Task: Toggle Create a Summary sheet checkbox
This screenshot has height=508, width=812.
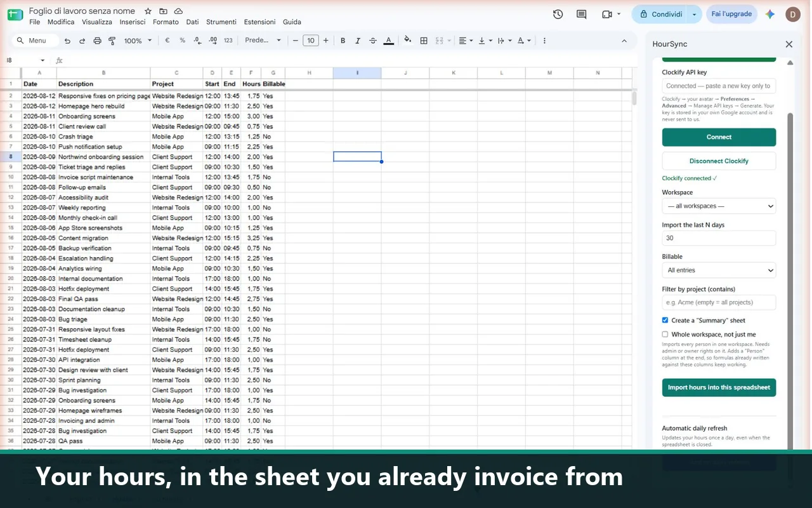Action: pyautogui.click(x=665, y=320)
